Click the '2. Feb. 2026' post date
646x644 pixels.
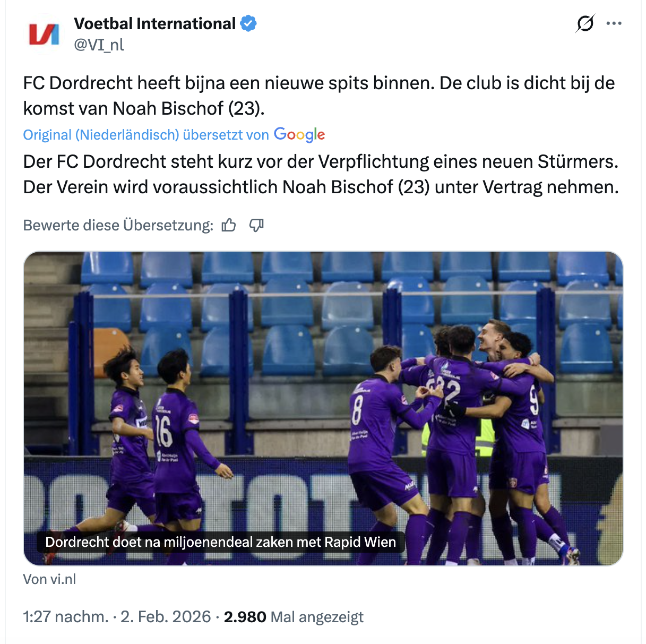(x=166, y=617)
